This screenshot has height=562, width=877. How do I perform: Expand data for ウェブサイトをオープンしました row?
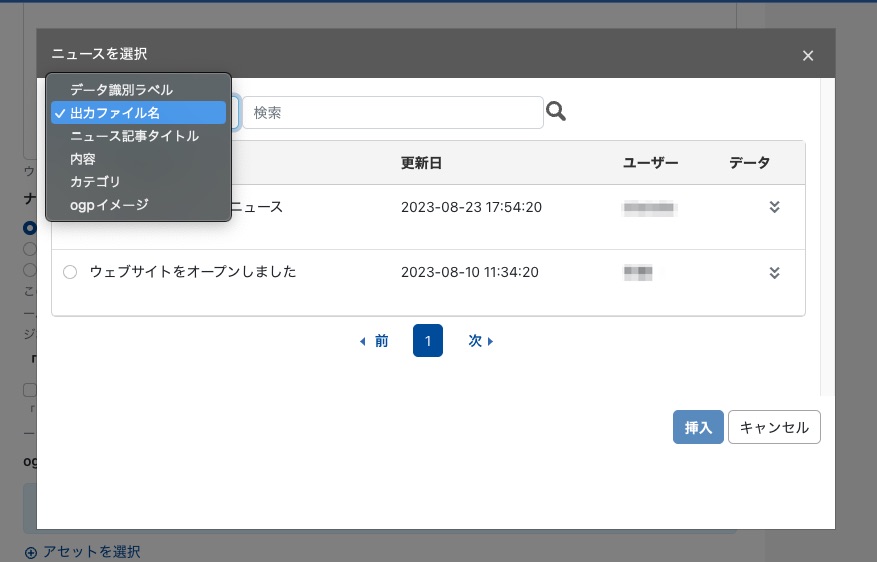coord(773,272)
